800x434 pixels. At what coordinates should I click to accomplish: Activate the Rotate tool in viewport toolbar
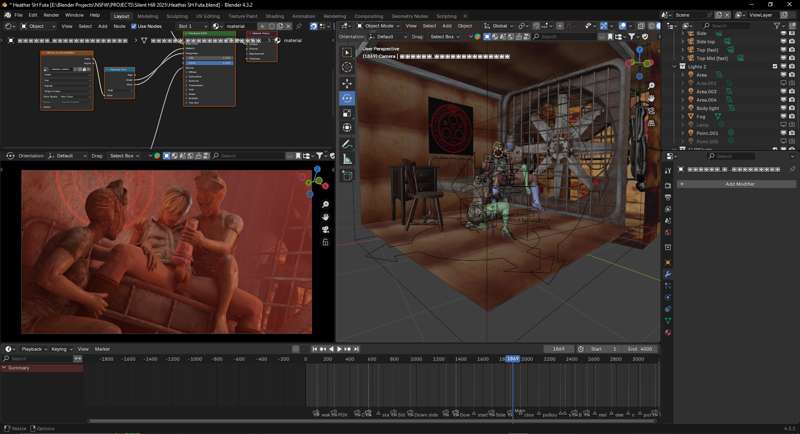point(347,98)
